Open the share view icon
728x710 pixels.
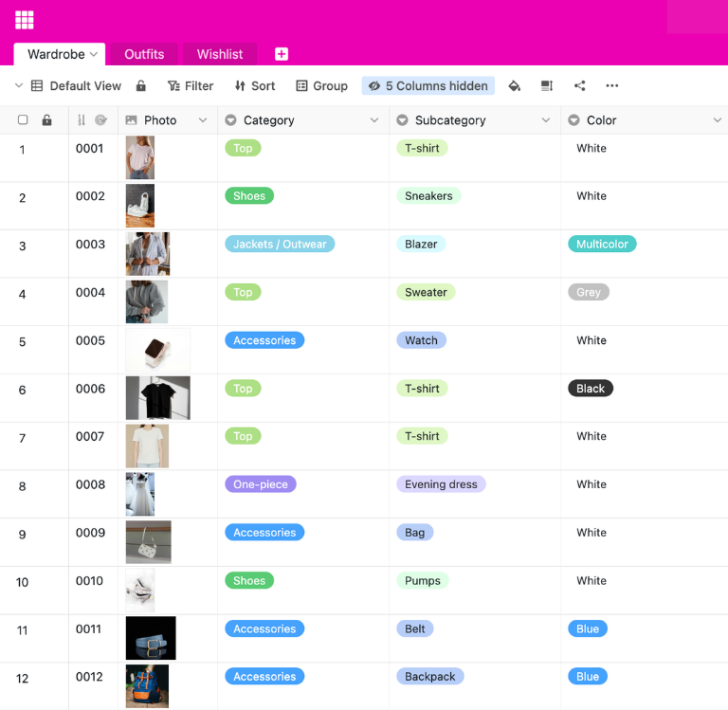(580, 86)
